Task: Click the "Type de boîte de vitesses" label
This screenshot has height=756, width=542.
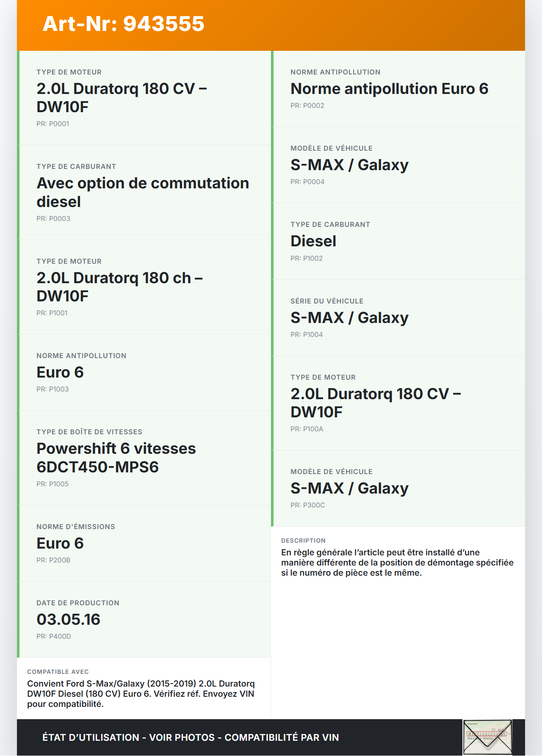Action: pyautogui.click(x=89, y=432)
